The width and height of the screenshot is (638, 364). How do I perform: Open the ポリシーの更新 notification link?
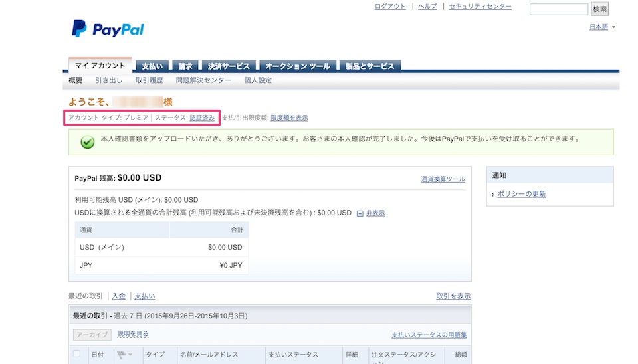click(522, 194)
